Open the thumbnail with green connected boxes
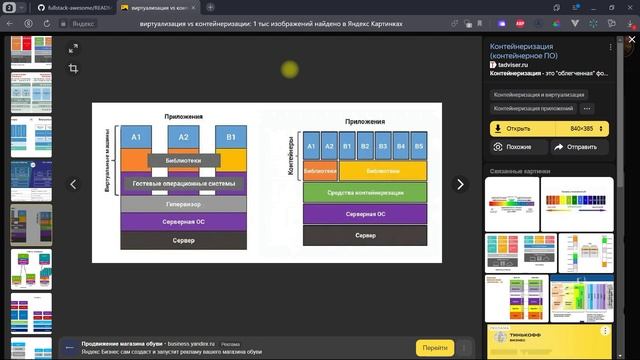The width and height of the screenshot is (640, 360). (31, 269)
